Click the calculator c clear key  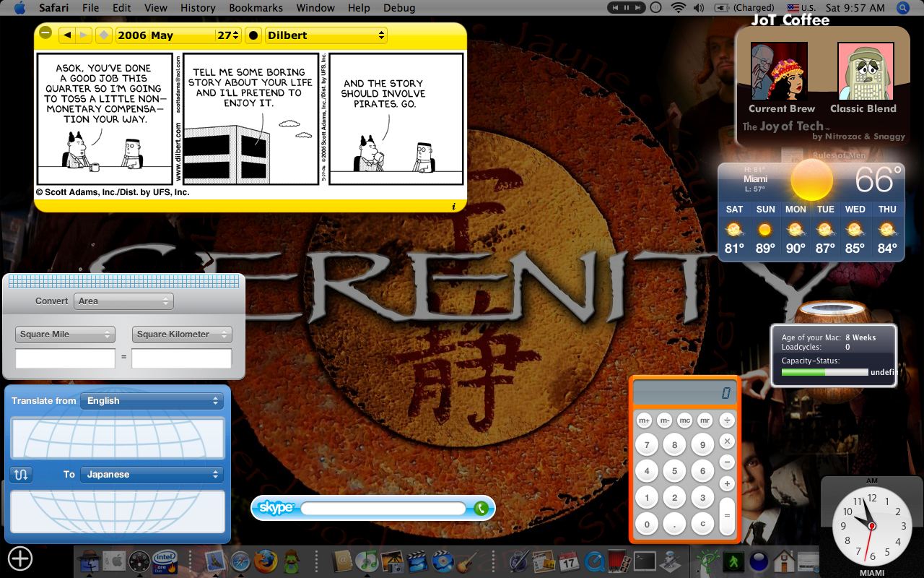pos(702,525)
